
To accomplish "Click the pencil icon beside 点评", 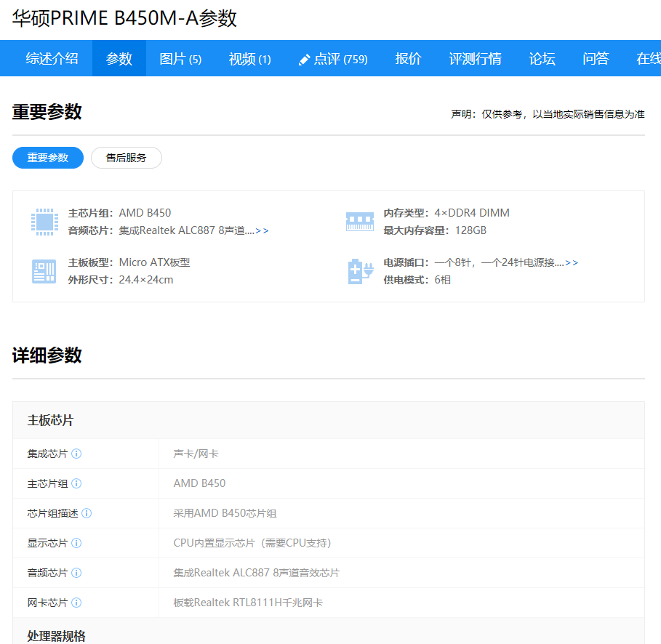I will coord(304,60).
